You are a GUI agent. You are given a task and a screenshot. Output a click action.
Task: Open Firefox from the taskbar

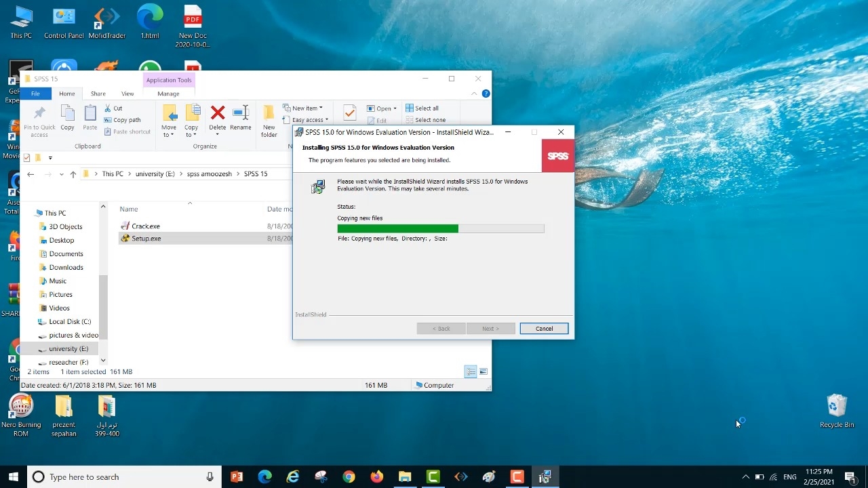[x=376, y=477]
